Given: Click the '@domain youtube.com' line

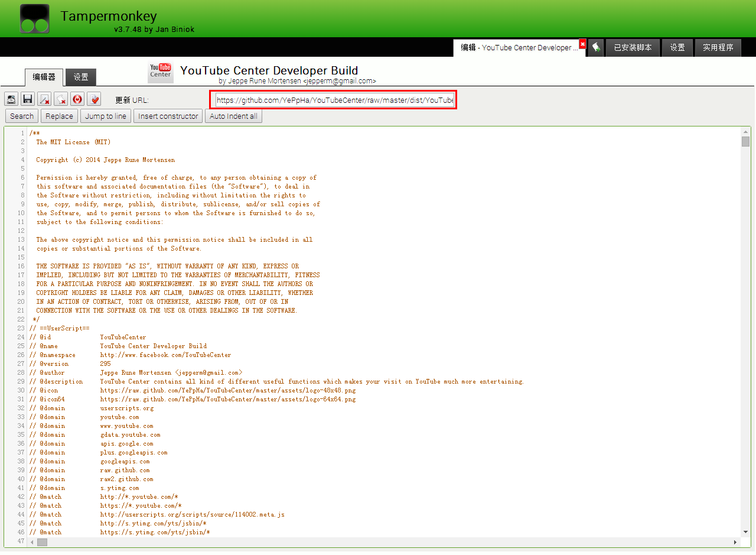Looking at the screenshot, I should [x=84, y=417].
